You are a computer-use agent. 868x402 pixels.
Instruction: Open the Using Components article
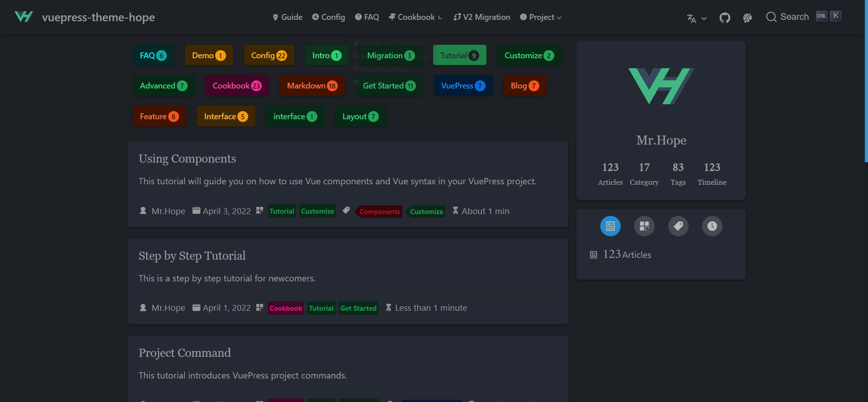pyautogui.click(x=187, y=159)
